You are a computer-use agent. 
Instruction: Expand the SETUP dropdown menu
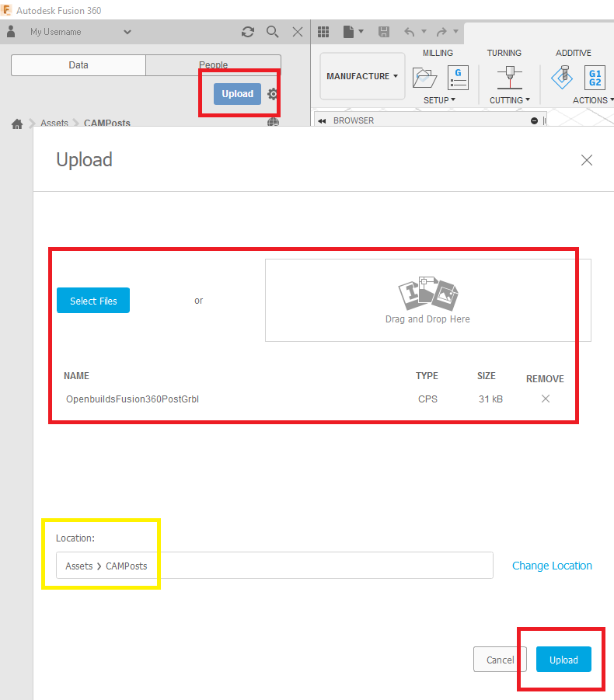pos(439,100)
